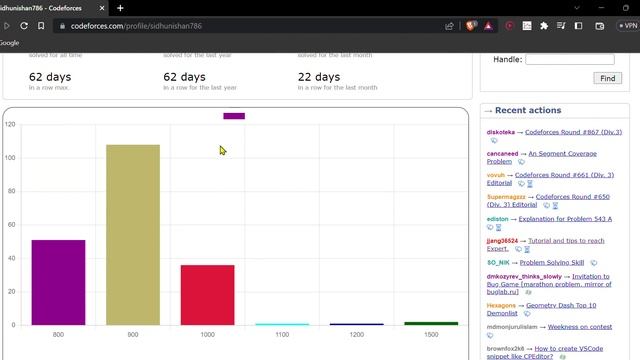This screenshot has width=640, height=360.
Task: Open the Google bookmark in bookmarks bar
Action: tap(9, 43)
